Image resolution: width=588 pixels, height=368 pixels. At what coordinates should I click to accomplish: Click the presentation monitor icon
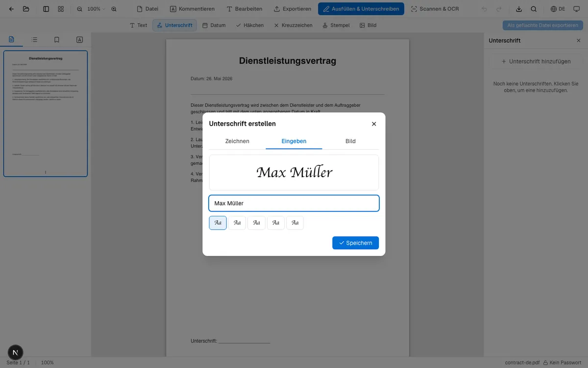pos(576,9)
